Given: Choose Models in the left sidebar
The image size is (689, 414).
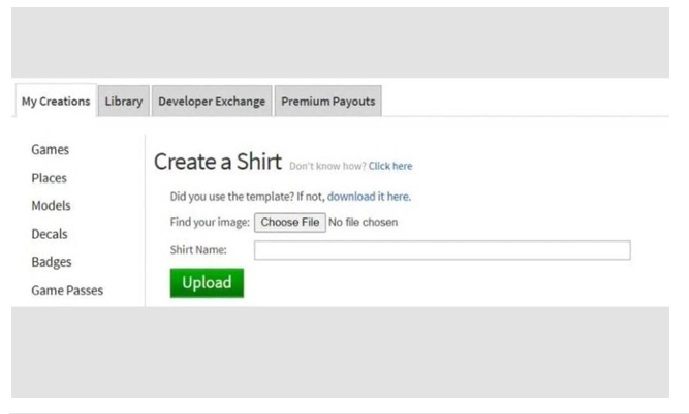Looking at the screenshot, I should [51, 206].
